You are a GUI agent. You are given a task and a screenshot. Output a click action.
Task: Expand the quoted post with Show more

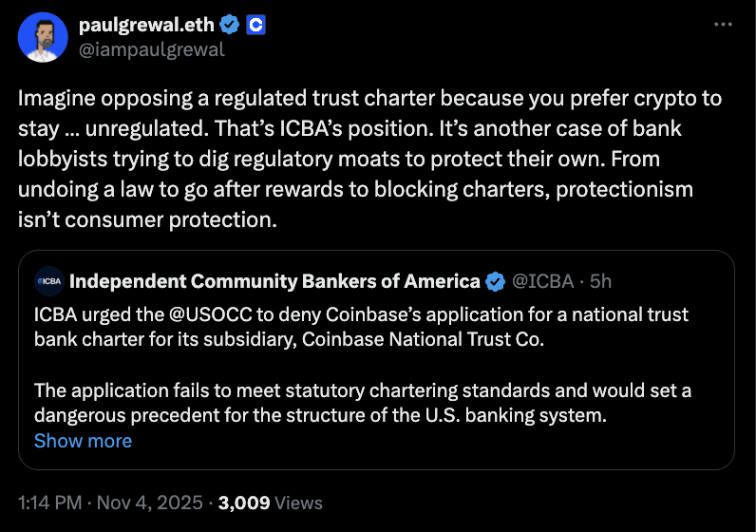pos(83,441)
